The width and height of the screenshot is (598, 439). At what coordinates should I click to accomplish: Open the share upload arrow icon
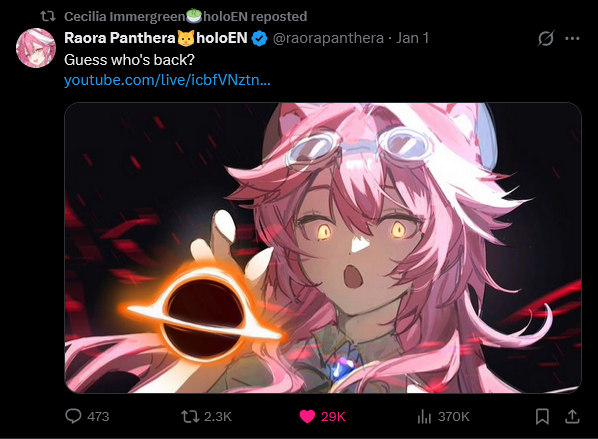pyautogui.click(x=572, y=416)
